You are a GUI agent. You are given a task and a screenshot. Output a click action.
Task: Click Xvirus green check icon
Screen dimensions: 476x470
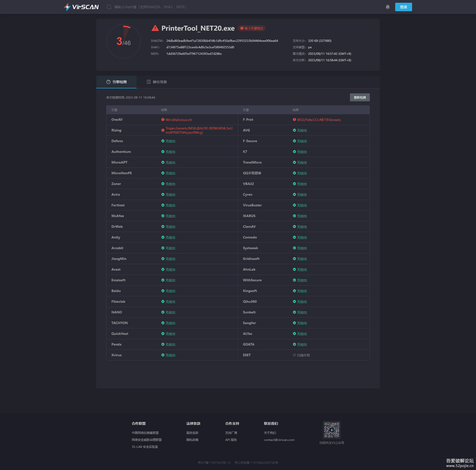(163, 355)
